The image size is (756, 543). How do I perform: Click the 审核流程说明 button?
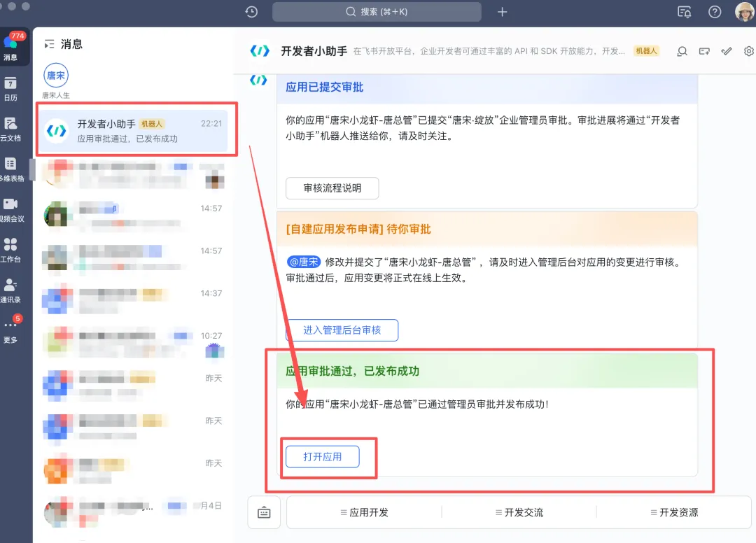pos(332,188)
